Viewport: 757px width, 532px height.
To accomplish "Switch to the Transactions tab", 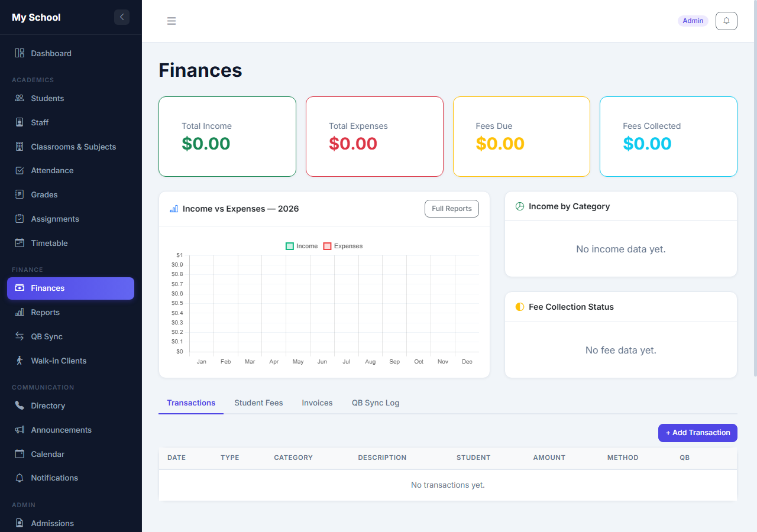I will 191,403.
